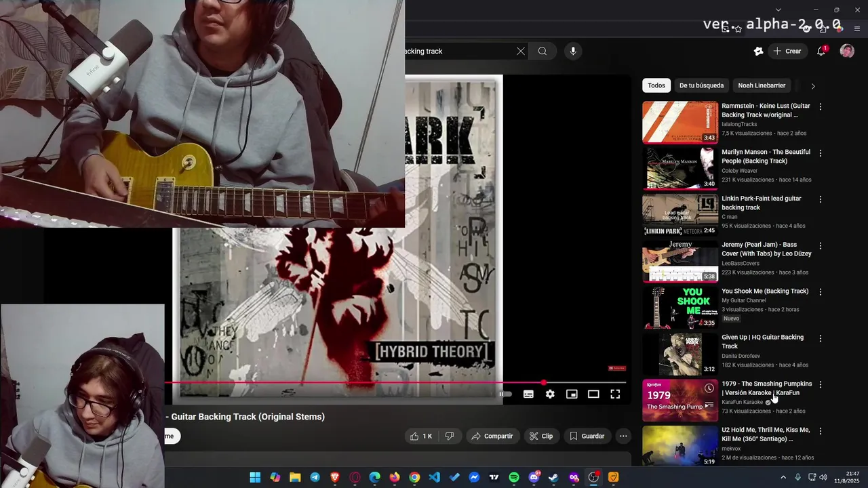
Task: Open options menu for Linkin Park-Faint video
Action: (x=821, y=199)
